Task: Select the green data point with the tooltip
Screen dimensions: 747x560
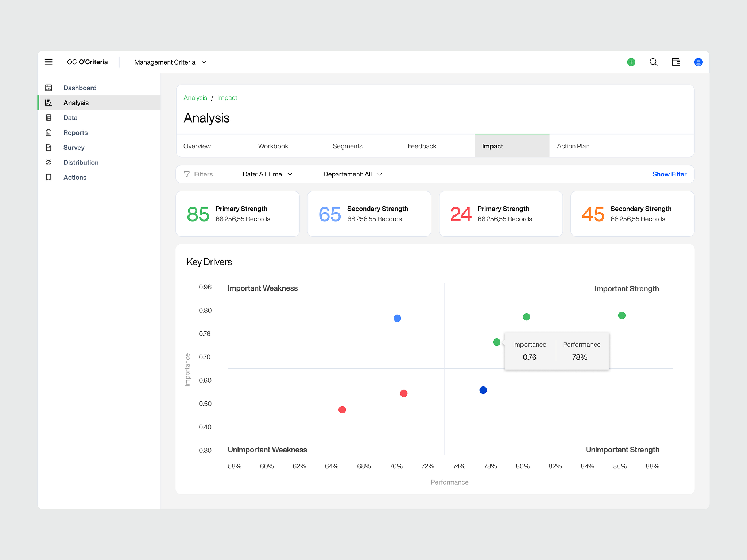Action: click(496, 342)
